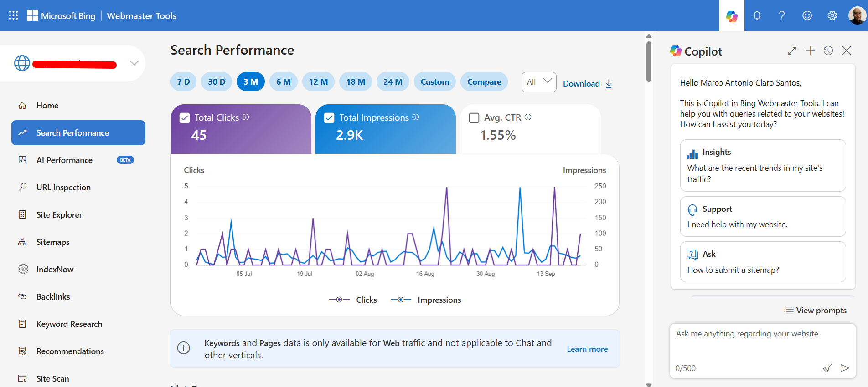Image resolution: width=868 pixels, height=387 pixels.
Task: Click the send arrow icon in Copilot
Action: click(845, 368)
